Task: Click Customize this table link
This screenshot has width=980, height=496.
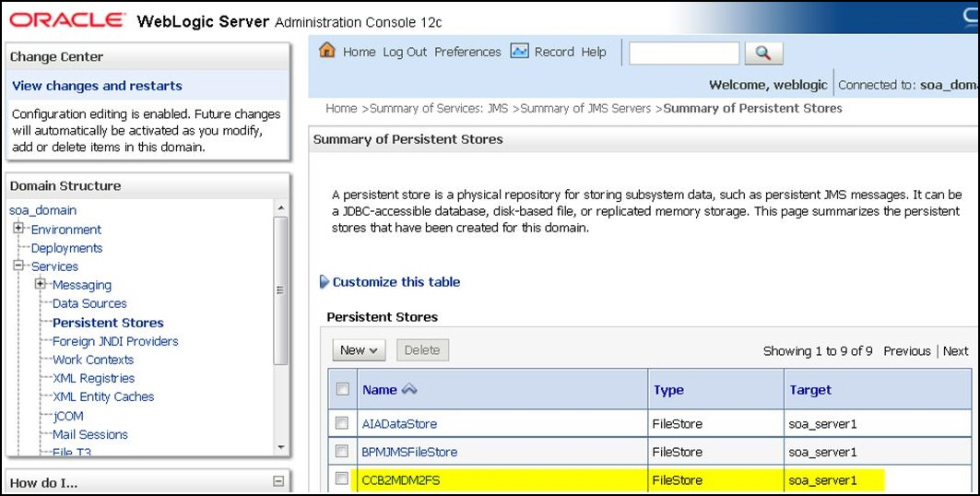Action: (x=396, y=282)
